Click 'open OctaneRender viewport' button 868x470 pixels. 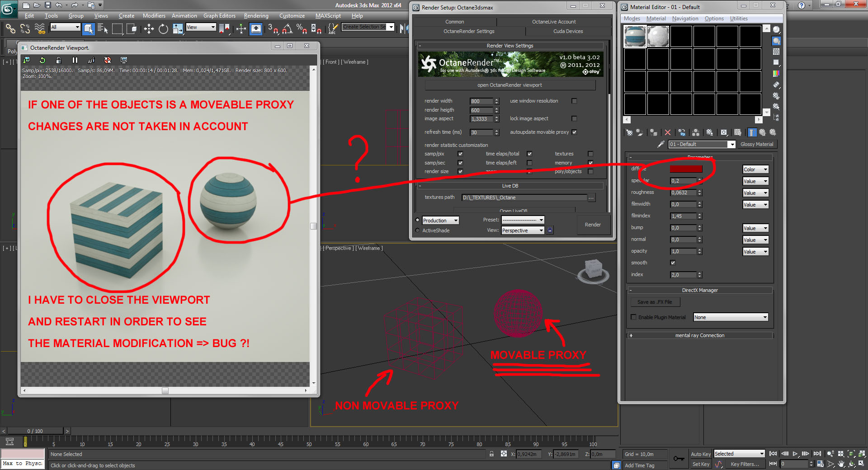509,85
